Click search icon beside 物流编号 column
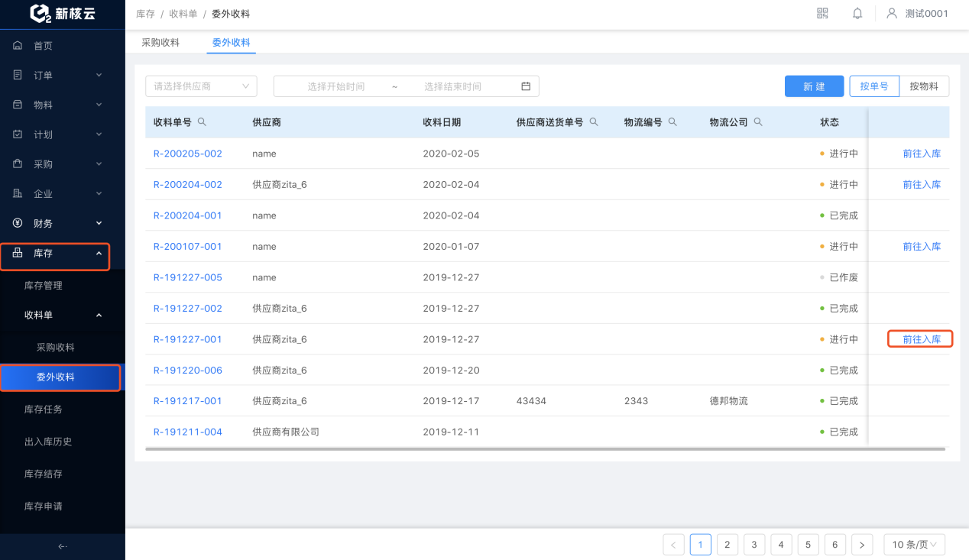The height and width of the screenshot is (560, 969). point(672,121)
